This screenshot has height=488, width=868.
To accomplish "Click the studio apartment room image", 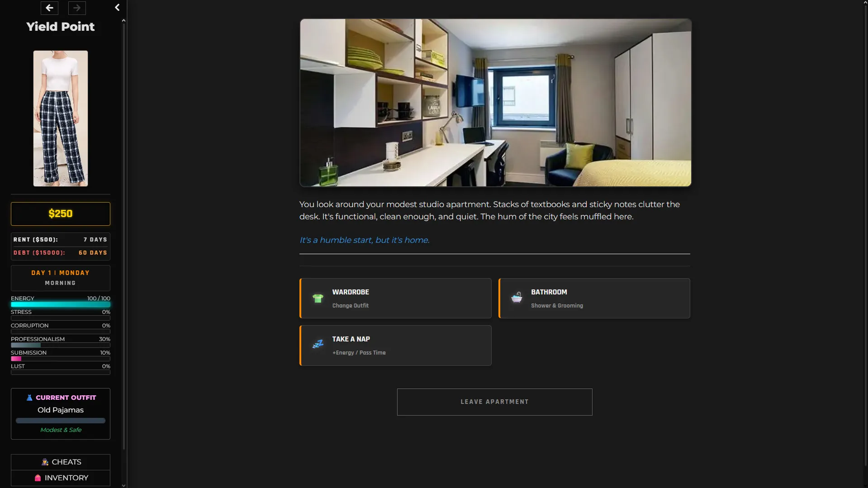I will 495,103.
